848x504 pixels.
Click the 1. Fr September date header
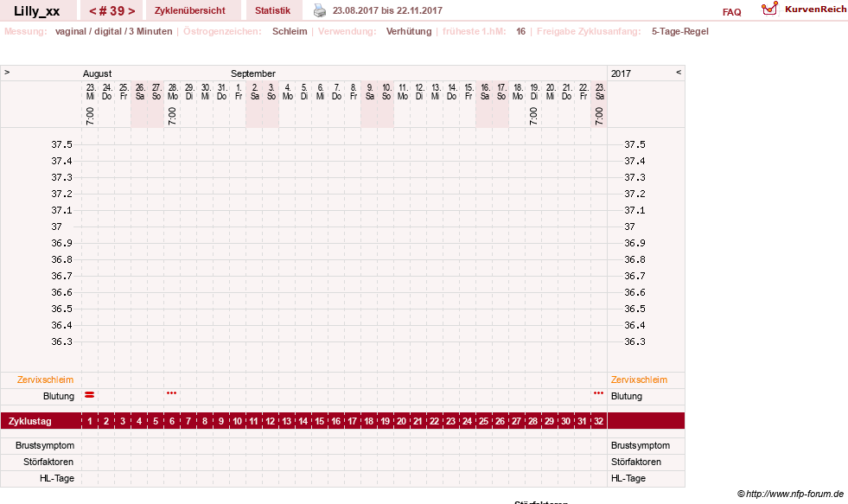click(239, 92)
